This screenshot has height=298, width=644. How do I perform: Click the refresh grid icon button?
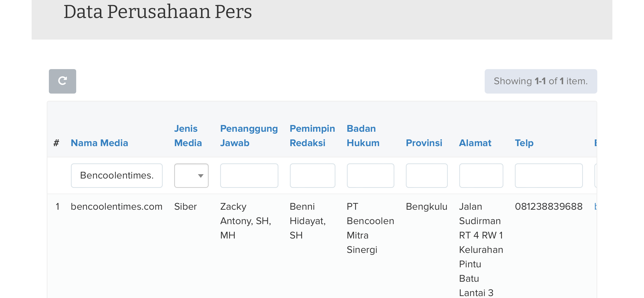(x=62, y=81)
